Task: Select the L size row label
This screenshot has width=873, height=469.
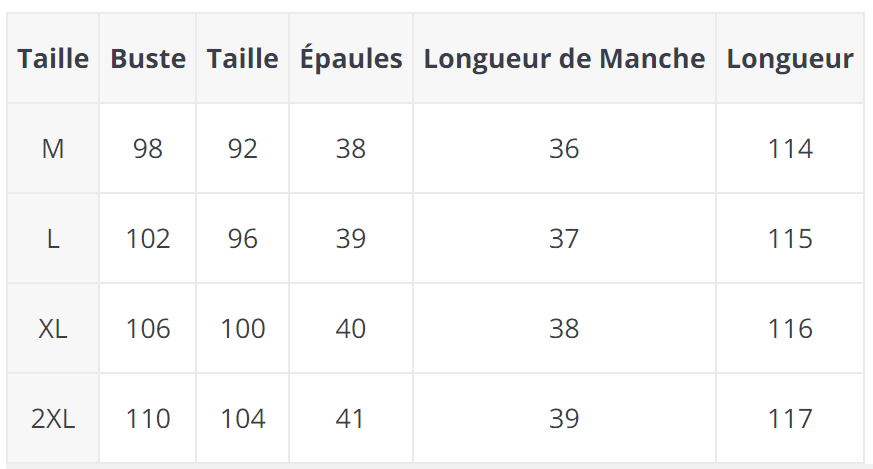Action: (53, 239)
